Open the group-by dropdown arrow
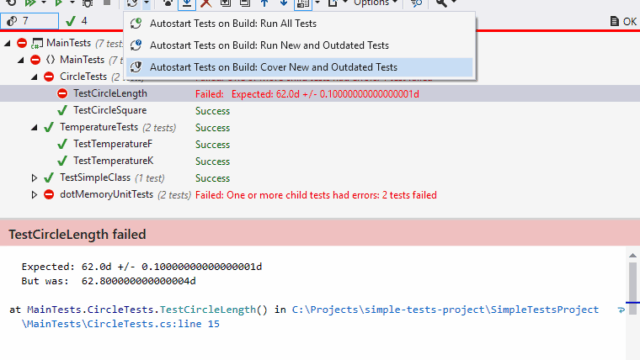This screenshot has width=640, height=360. pos(317,3)
